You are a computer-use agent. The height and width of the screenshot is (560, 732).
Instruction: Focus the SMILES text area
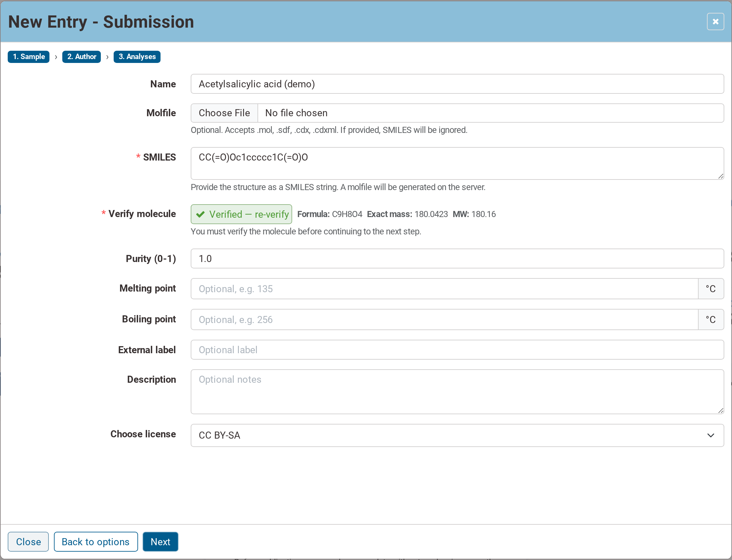[x=457, y=163]
